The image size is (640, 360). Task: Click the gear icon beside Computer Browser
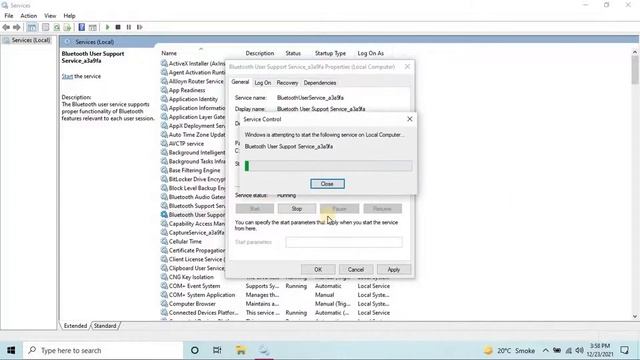pyautogui.click(x=164, y=304)
